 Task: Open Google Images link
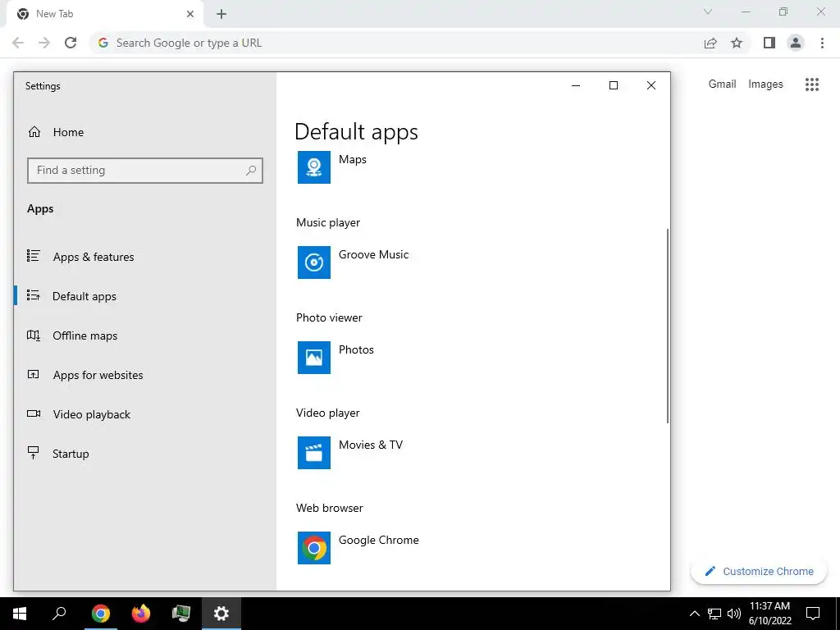[765, 84]
